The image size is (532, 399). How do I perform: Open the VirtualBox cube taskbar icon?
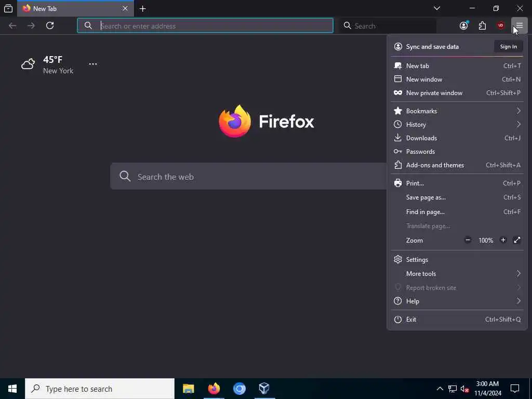point(264,389)
